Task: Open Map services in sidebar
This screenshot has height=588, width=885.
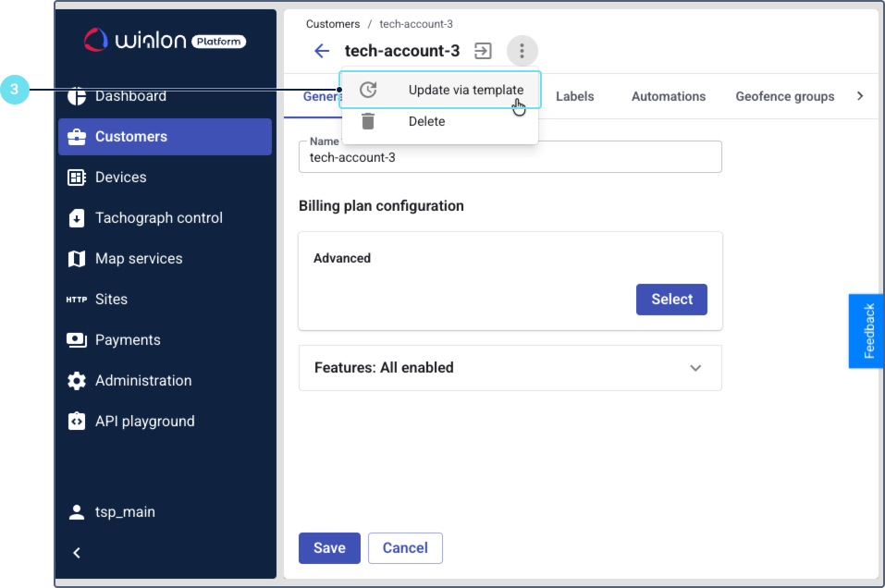Action: [x=139, y=259]
